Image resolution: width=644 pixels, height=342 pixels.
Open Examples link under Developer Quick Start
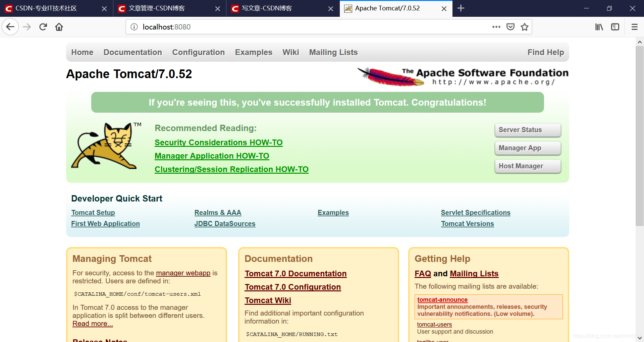[x=333, y=213]
